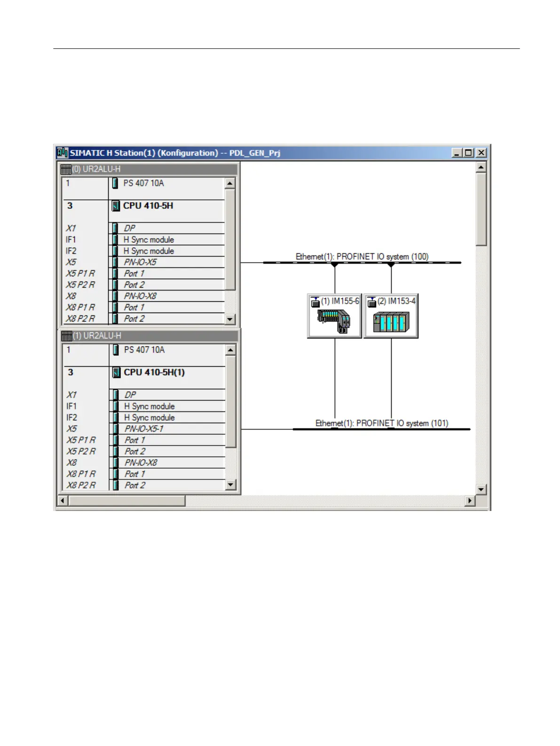The image size is (560, 746).
Task: Click slot label X1 in rack (1)
Action: pos(71,395)
